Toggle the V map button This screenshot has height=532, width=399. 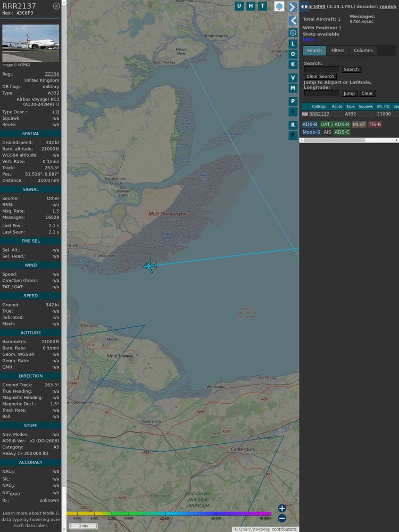[x=293, y=78]
